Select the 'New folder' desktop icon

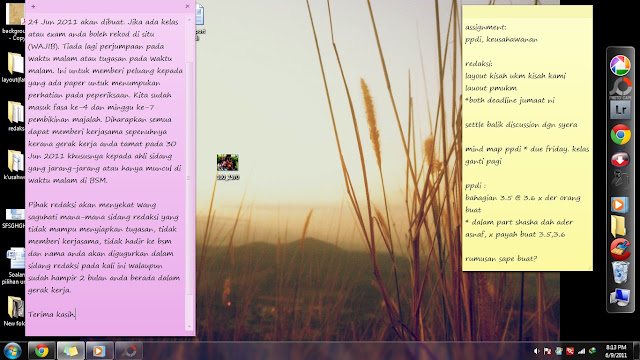tap(15, 310)
